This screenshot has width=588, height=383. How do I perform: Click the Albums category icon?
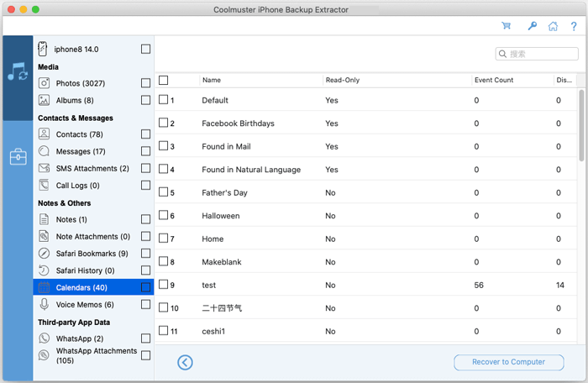click(44, 100)
